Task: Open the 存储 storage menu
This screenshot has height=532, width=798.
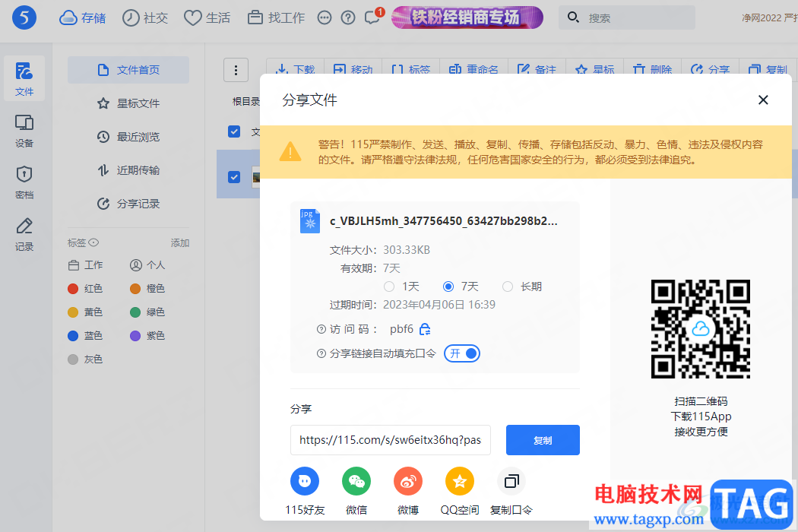Action: 82,17
